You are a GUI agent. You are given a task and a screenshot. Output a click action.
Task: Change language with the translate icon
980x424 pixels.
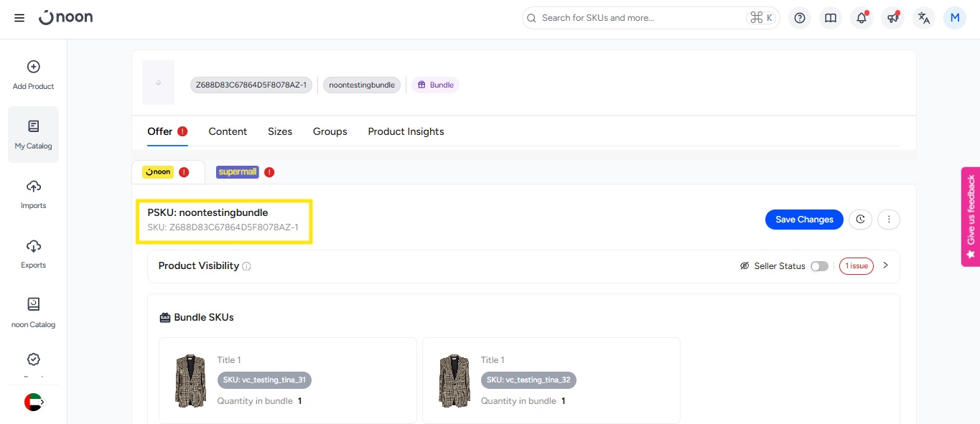923,18
